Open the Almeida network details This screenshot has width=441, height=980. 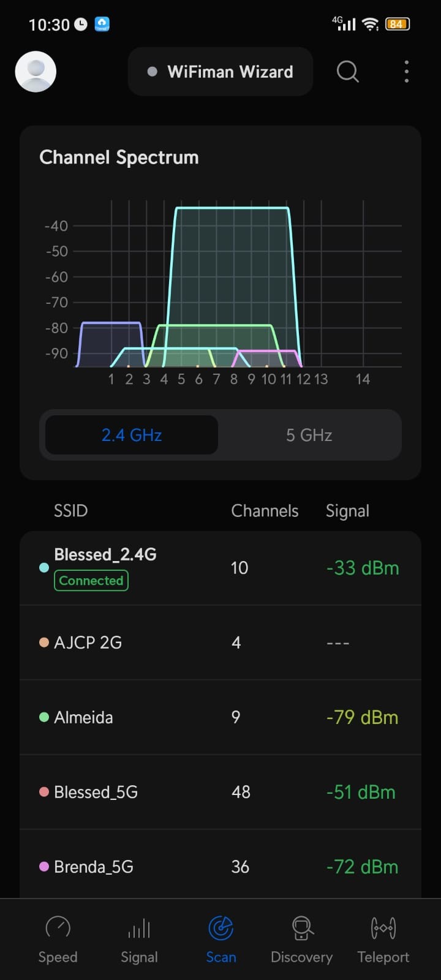click(221, 717)
